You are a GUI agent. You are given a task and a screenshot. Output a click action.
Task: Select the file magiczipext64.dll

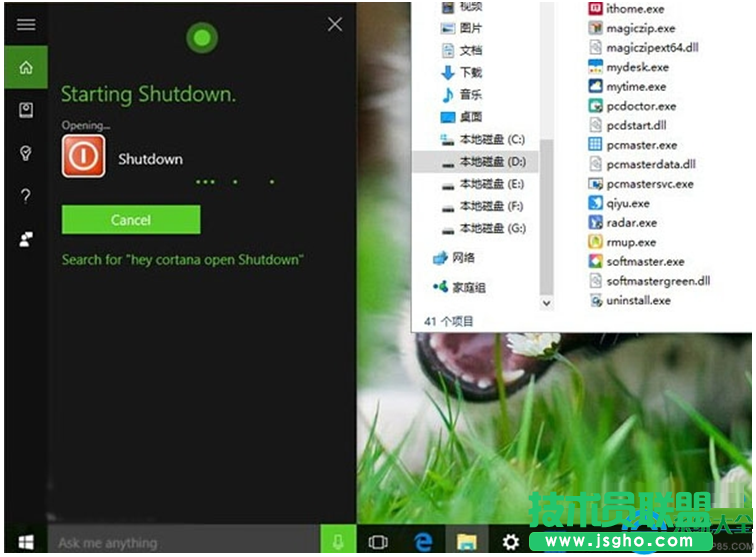tap(643, 48)
